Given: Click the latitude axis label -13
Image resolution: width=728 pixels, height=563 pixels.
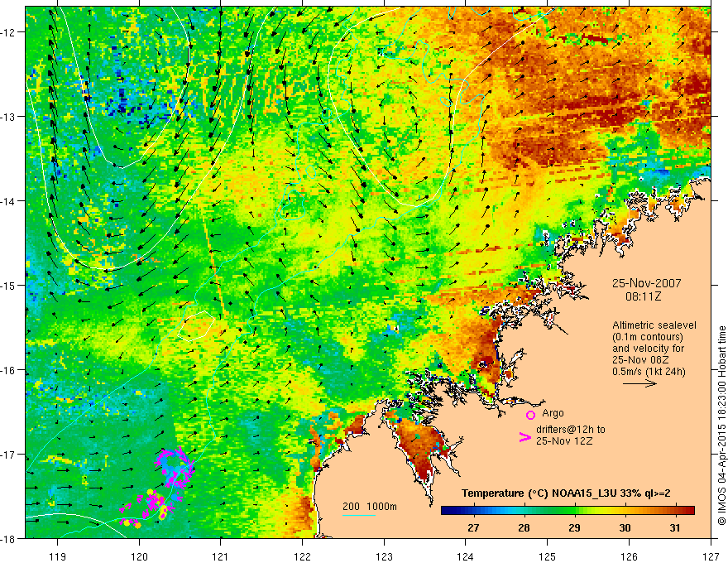Looking at the screenshot, I should click(x=9, y=117).
